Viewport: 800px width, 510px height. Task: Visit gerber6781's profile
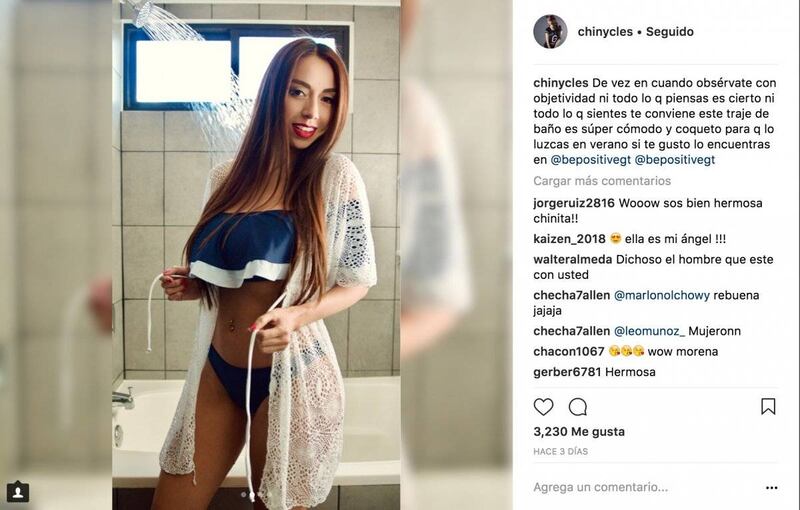click(567, 372)
